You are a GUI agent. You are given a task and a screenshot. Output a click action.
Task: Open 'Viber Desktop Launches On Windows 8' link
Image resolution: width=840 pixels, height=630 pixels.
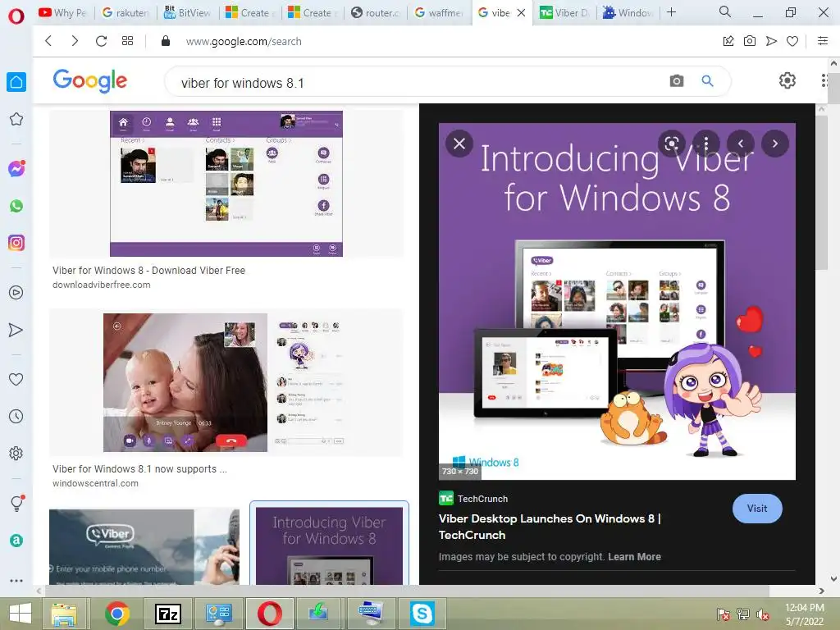point(550,527)
